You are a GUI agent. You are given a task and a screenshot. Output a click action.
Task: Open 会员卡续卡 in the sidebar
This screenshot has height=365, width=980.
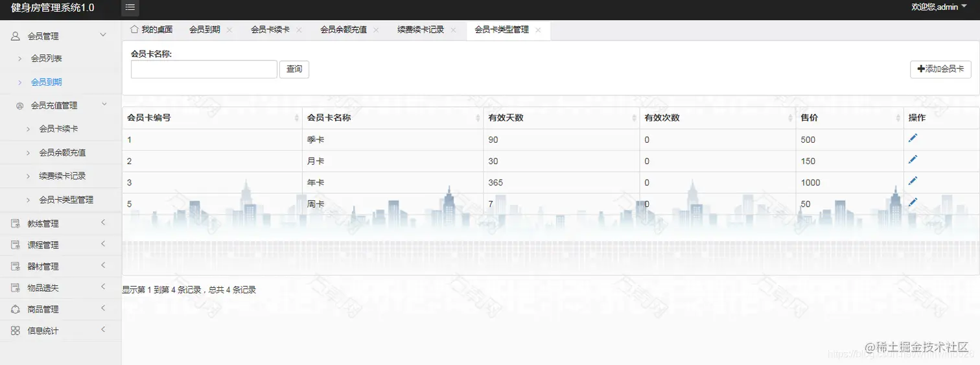(x=58, y=129)
